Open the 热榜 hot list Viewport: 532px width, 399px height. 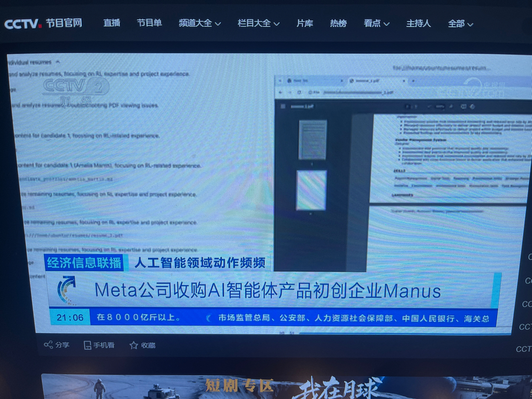click(338, 23)
